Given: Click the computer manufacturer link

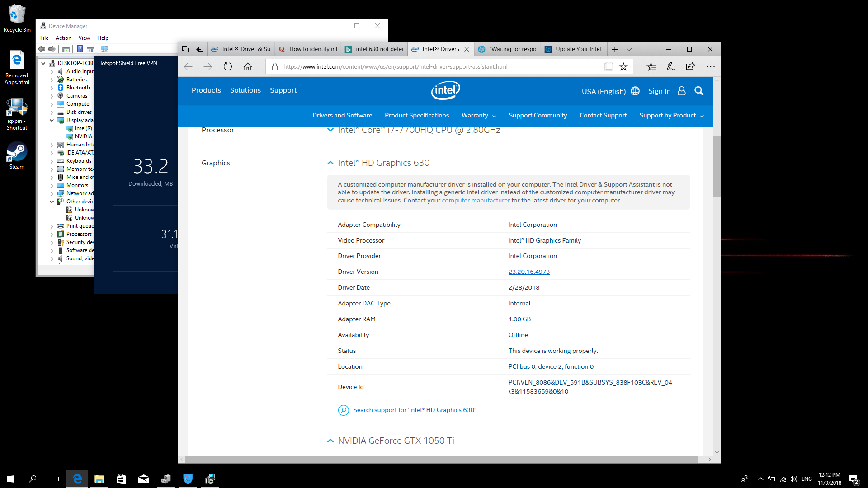Looking at the screenshot, I should click(476, 200).
